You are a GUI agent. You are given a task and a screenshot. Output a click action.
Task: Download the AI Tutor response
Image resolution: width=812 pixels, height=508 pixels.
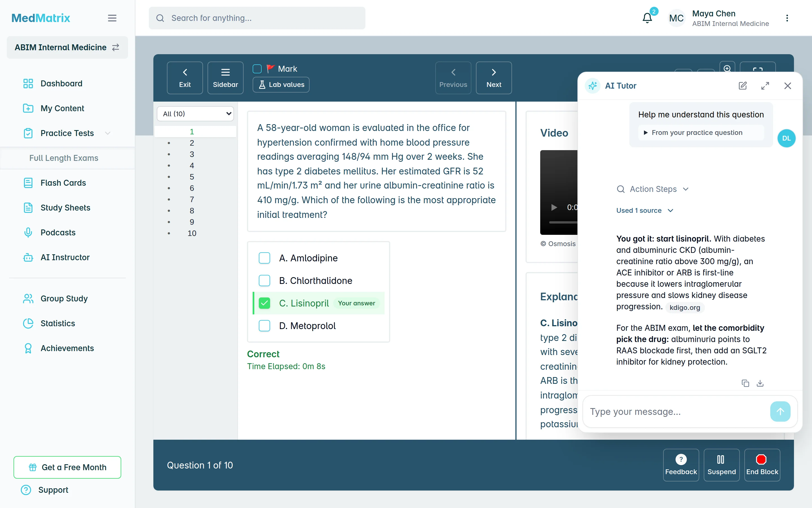tap(760, 383)
